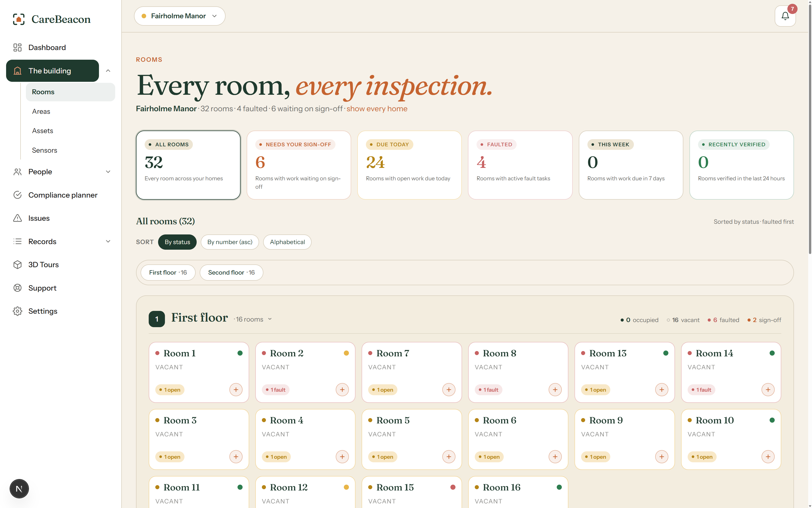Screen dimensions: 812x508
Task: Filter by Due Today card
Action: [409, 165]
